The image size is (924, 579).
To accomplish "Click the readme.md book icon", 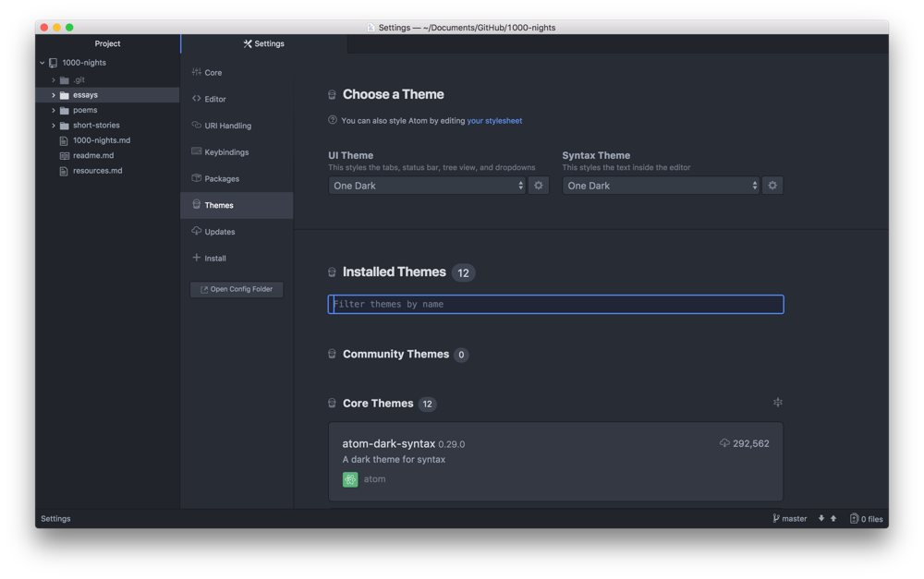I will (65, 156).
